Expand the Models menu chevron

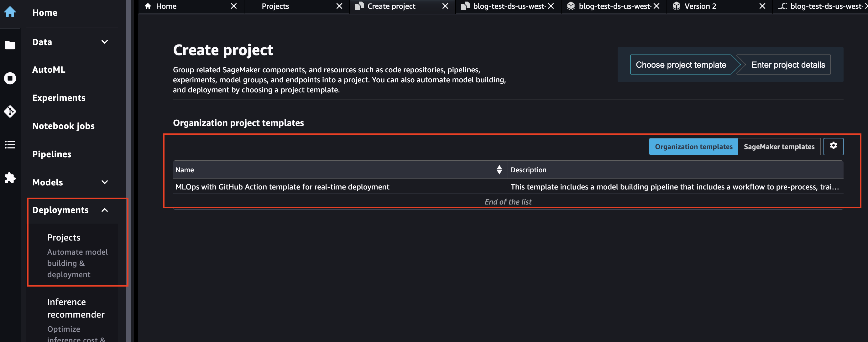point(105,182)
